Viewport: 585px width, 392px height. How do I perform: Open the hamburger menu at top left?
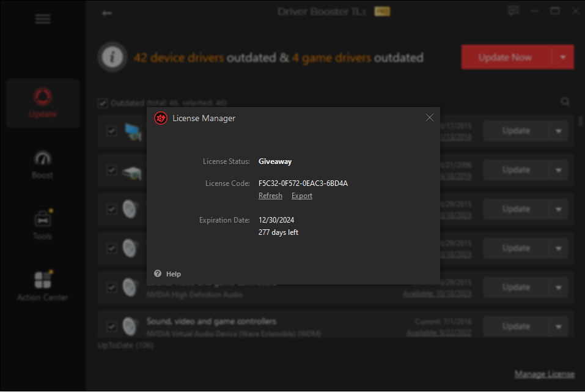(42, 18)
